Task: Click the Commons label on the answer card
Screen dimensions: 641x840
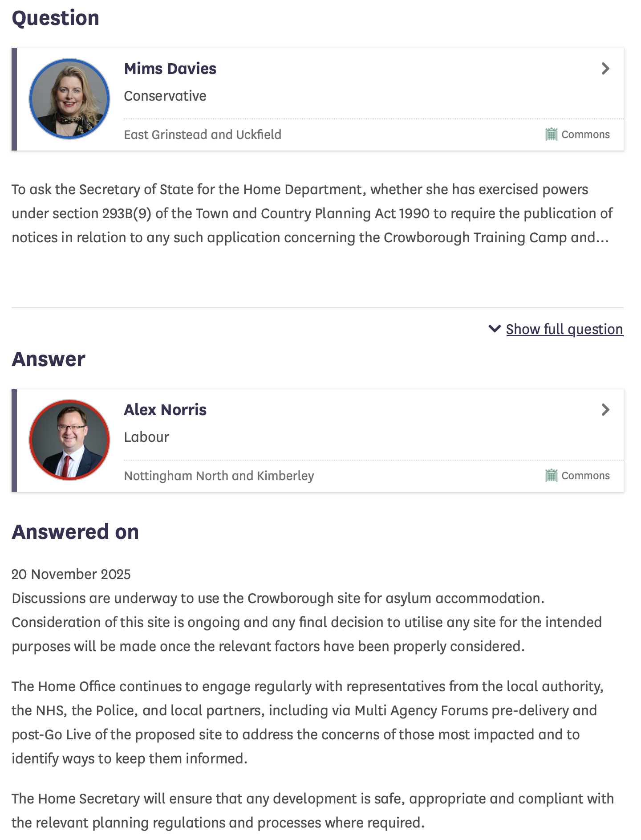Action: pos(585,476)
